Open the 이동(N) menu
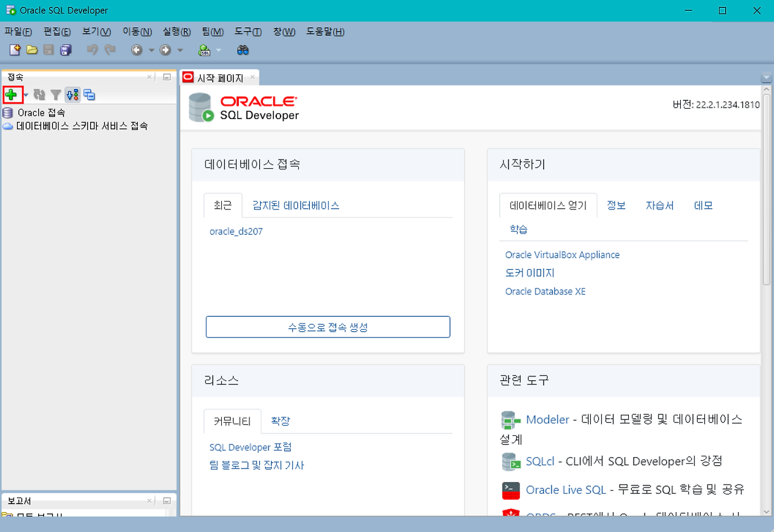Viewport: 774px width, 532px height. tap(137, 31)
